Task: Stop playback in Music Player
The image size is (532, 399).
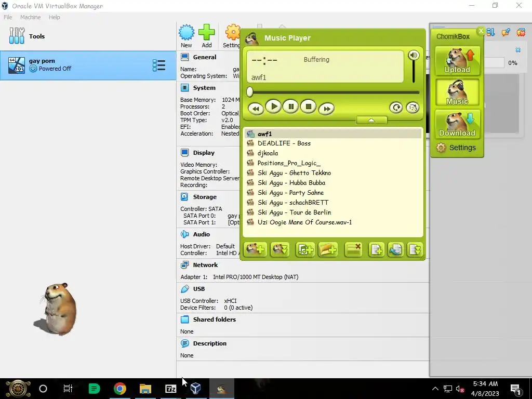Action: coord(309,107)
